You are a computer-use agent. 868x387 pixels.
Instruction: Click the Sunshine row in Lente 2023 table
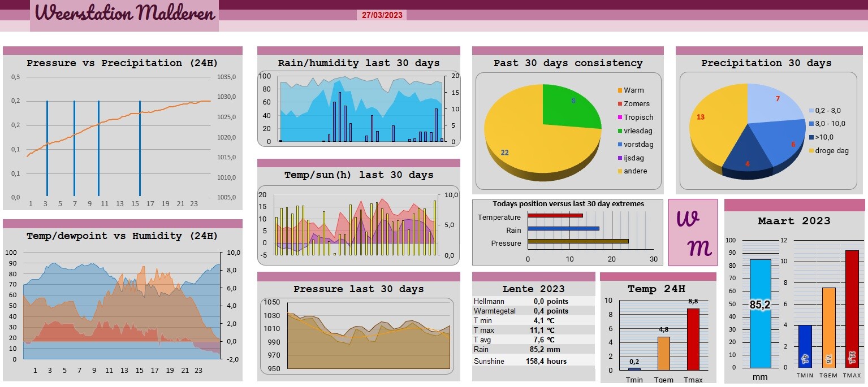[x=533, y=362]
